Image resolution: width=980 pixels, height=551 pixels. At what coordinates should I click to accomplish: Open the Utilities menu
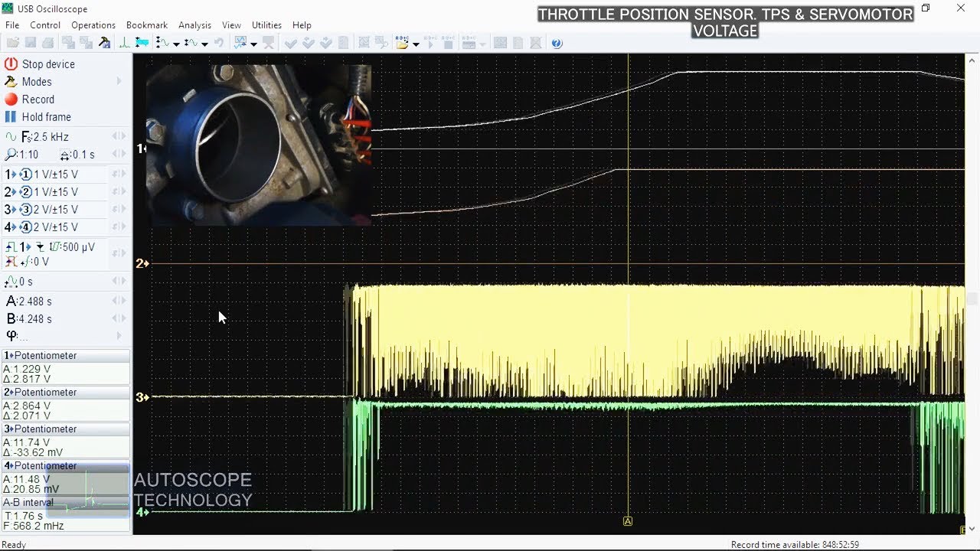pos(266,25)
